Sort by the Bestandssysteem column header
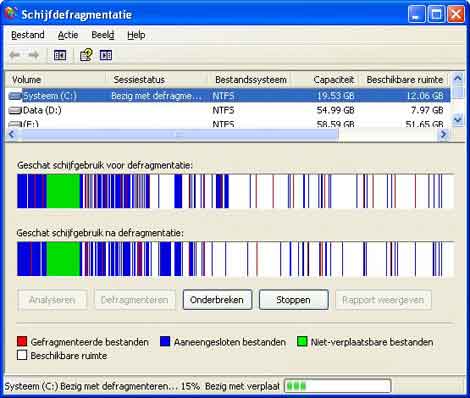The height and width of the screenshot is (398, 470). tap(250, 80)
